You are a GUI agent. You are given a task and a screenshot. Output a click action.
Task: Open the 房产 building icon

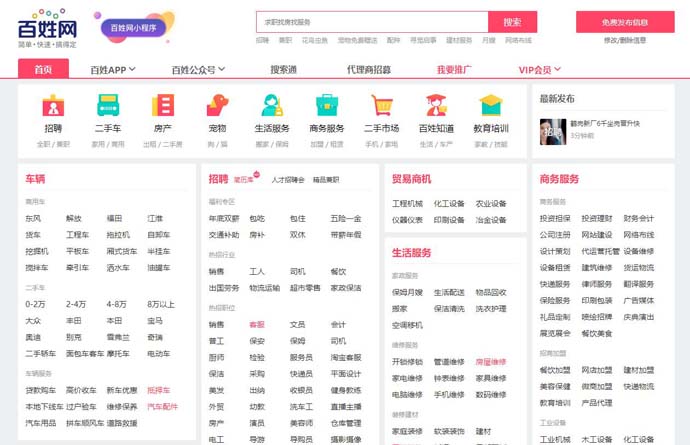(163, 105)
